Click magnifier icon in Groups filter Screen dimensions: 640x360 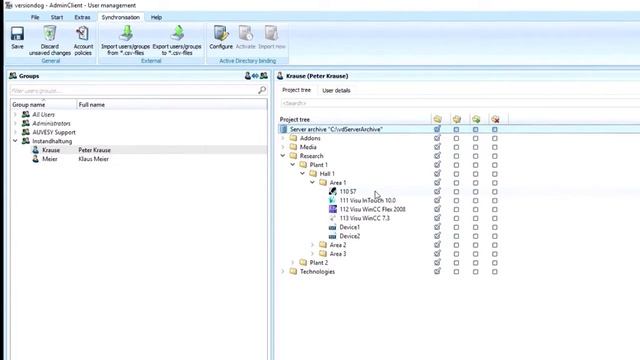[262, 90]
